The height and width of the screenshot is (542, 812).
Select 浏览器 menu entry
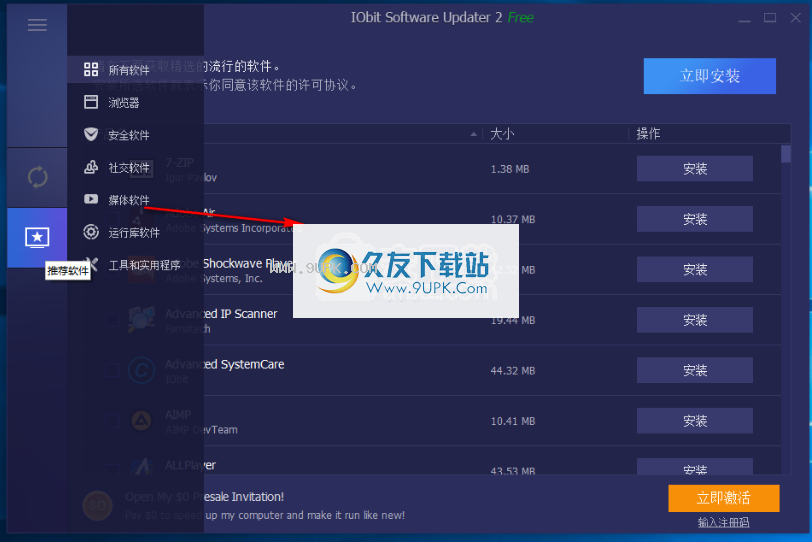click(124, 102)
